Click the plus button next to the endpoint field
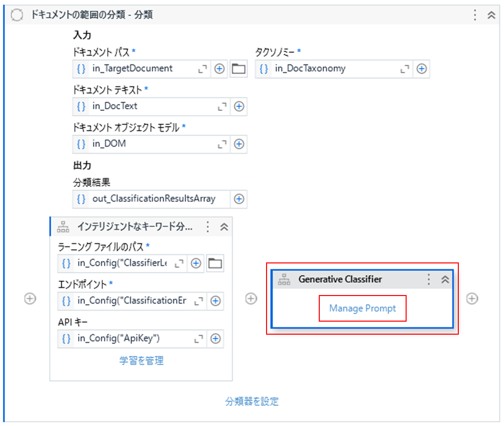 (215, 301)
